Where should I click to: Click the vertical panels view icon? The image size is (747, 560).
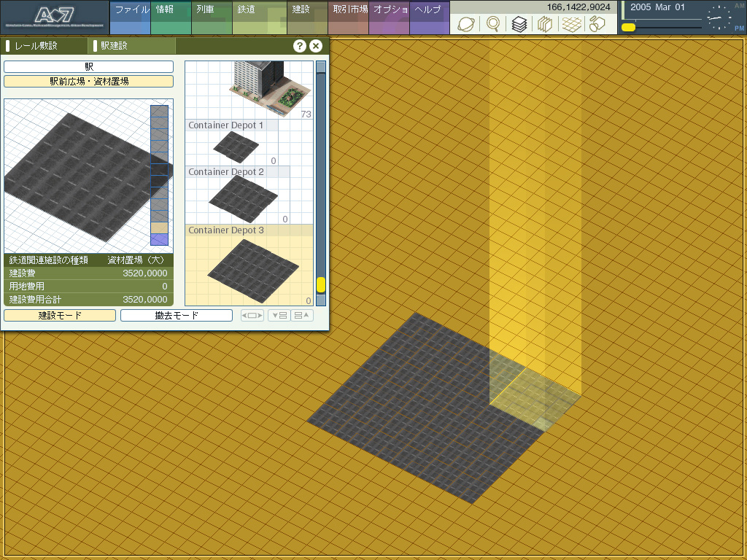[x=544, y=24]
